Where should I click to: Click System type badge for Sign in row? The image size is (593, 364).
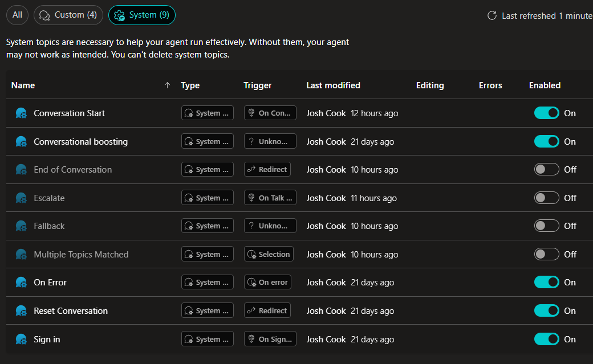pyautogui.click(x=207, y=339)
